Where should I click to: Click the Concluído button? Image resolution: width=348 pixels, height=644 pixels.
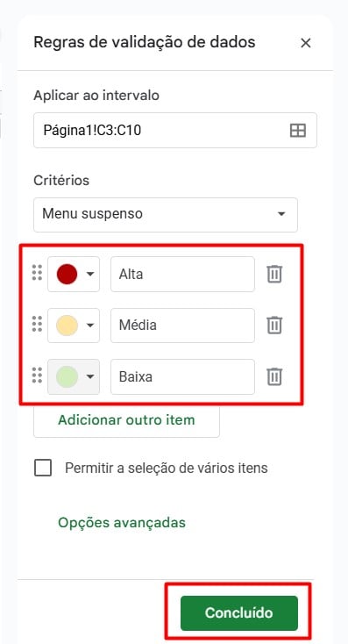[238, 612]
